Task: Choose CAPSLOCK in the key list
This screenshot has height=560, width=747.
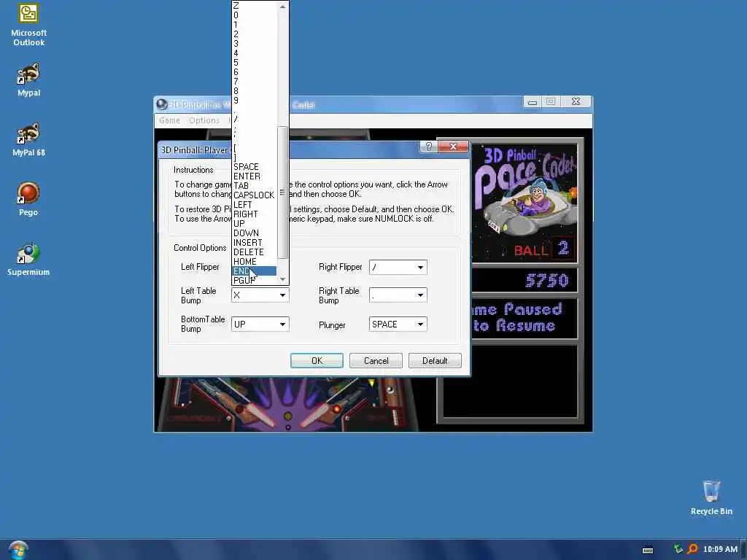Action: 254,195
